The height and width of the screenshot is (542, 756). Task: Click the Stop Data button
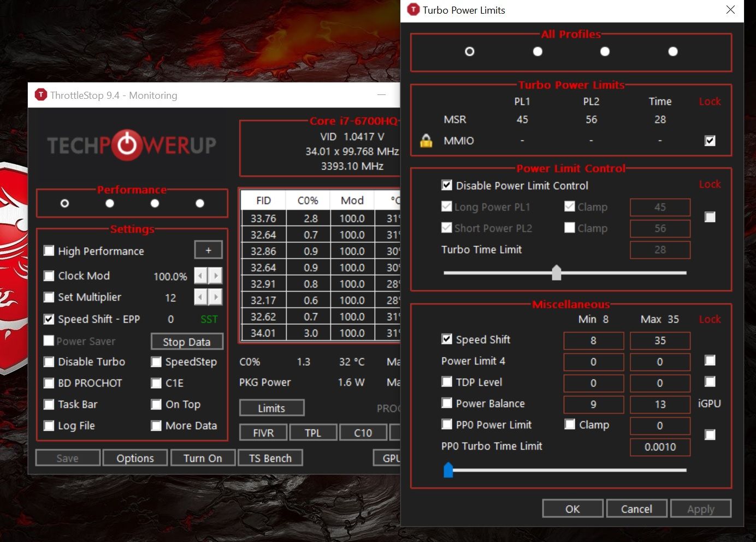click(187, 342)
